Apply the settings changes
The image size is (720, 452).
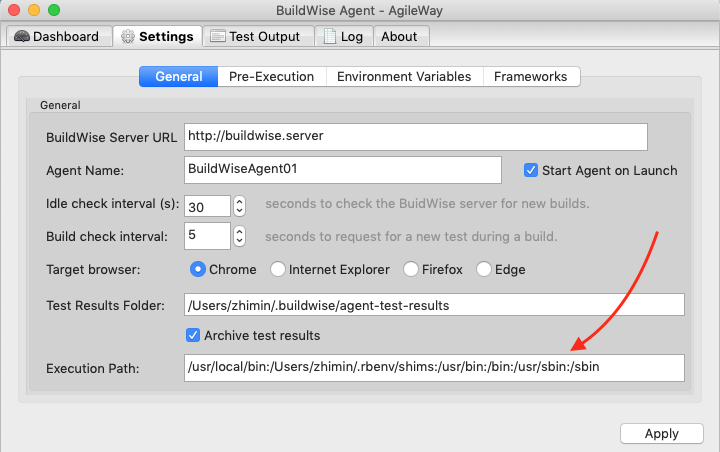point(662,433)
